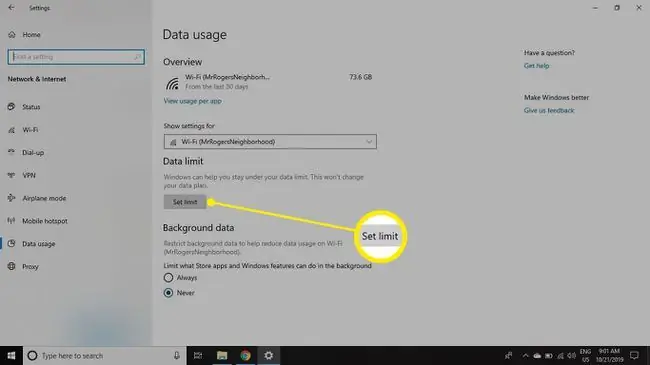Image resolution: width=650 pixels, height=365 pixels.
Task: Click the Windows Start button
Action: click(11, 355)
